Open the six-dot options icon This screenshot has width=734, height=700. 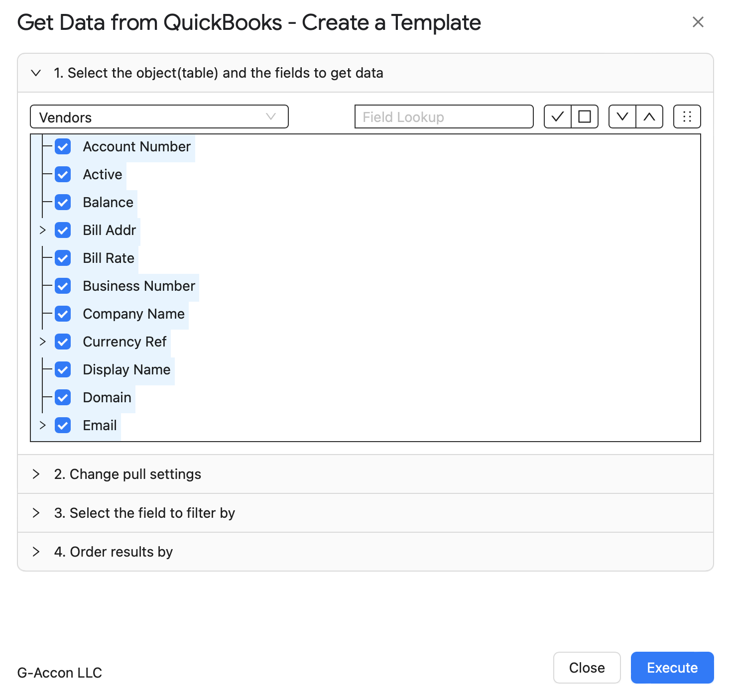tap(687, 117)
